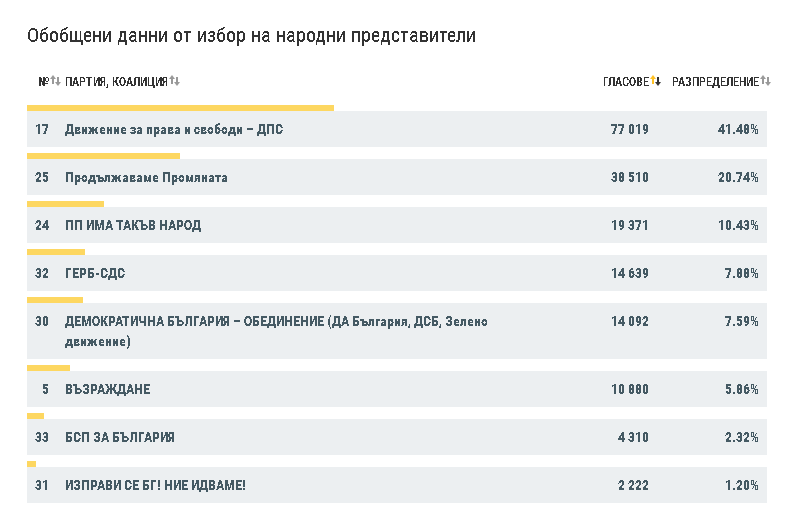
Task: Click the 77 019 votes value
Action: click(x=629, y=130)
